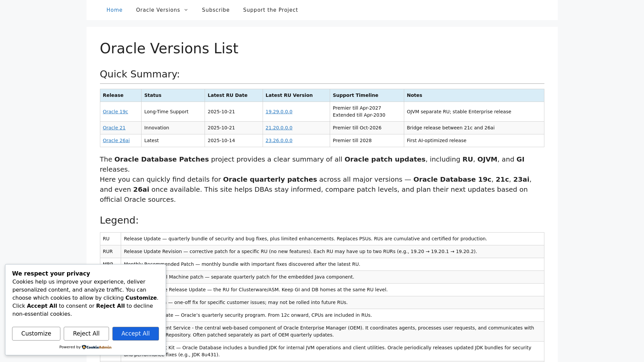Image resolution: width=644 pixels, height=362 pixels.
Task: Click Reject All cookies button
Action: click(x=86, y=334)
